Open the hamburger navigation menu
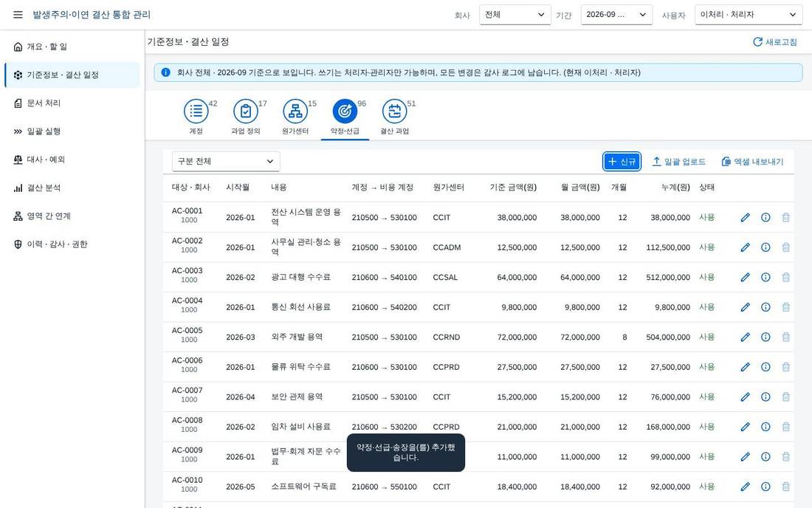Screen dimensions: 812x508 pyautogui.click(x=18, y=15)
